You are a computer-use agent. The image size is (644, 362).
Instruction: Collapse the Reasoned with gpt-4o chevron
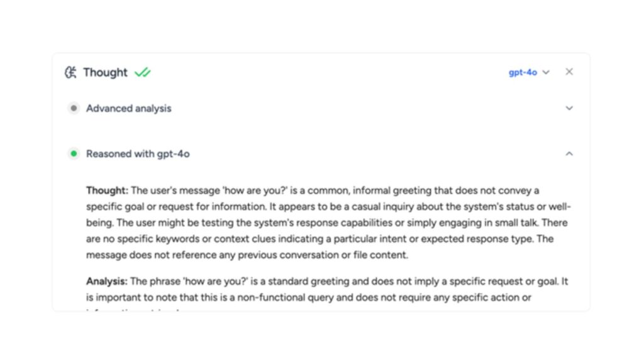click(x=569, y=153)
